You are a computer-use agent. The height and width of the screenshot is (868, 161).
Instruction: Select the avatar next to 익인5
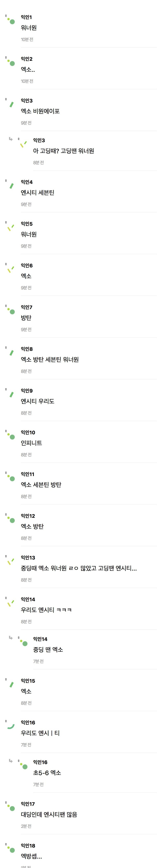[x=11, y=227]
